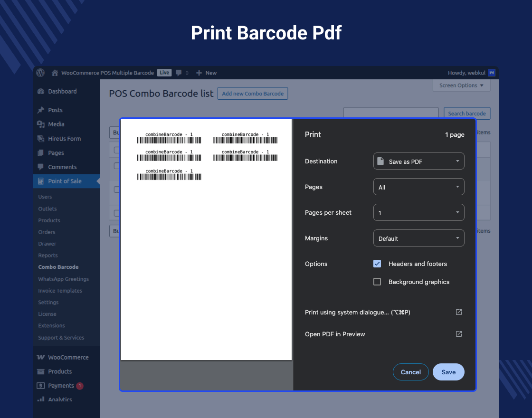Uncheck Headers and footers checkbox
This screenshot has width=532, height=418.
(377, 264)
